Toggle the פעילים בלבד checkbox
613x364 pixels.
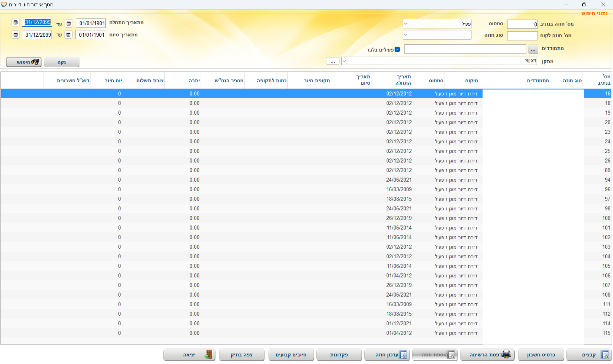point(397,49)
